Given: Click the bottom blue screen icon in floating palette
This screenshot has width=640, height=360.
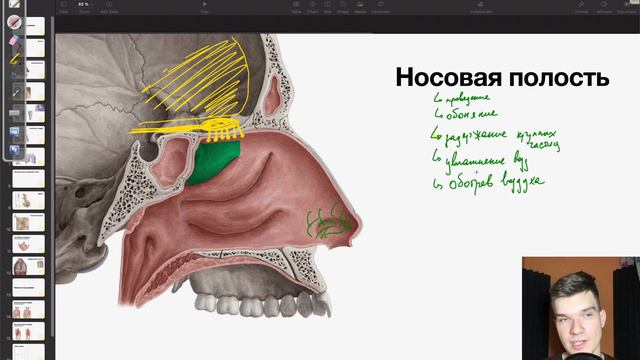Looking at the screenshot, I should pyautogui.click(x=14, y=150).
